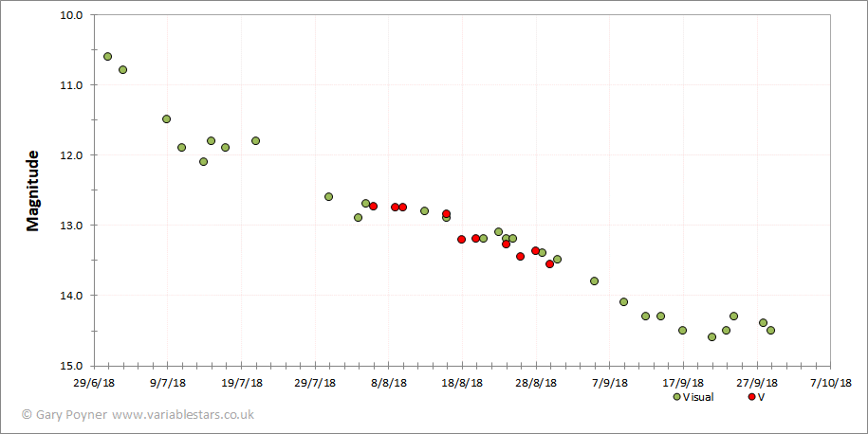The image size is (868, 434).
Task: Select the green data point at magnitude 11.5
Action: (167, 118)
